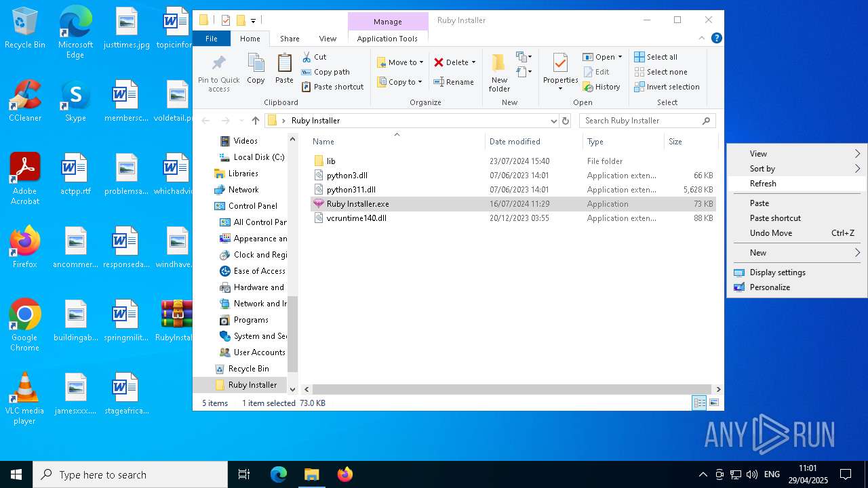The width and height of the screenshot is (868, 488).
Task: Click the Edit item in Open group
Action: [x=596, y=72]
